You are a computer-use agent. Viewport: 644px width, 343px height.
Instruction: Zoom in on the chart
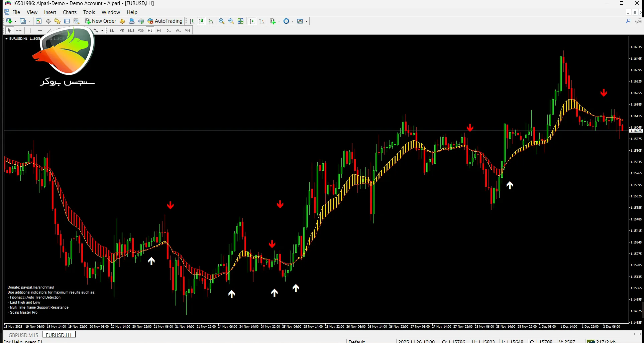point(221,21)
